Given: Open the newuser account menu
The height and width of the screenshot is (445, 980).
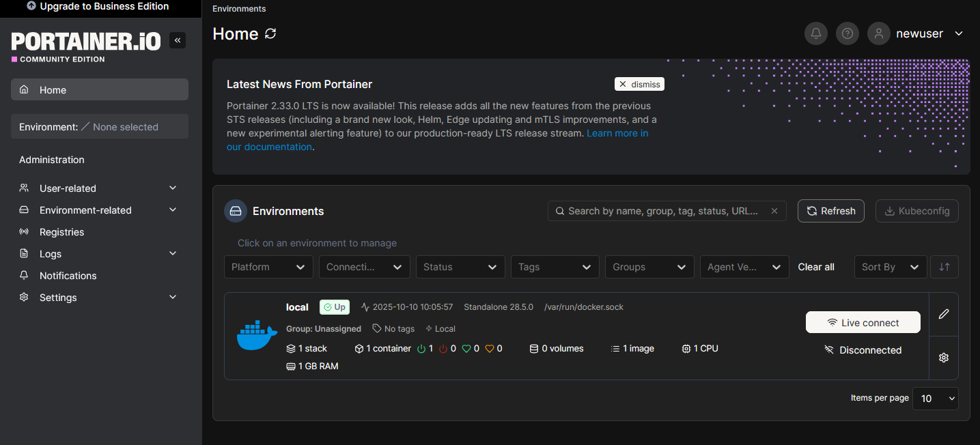Looking at the screenshot, I should (x=919, y=33).
